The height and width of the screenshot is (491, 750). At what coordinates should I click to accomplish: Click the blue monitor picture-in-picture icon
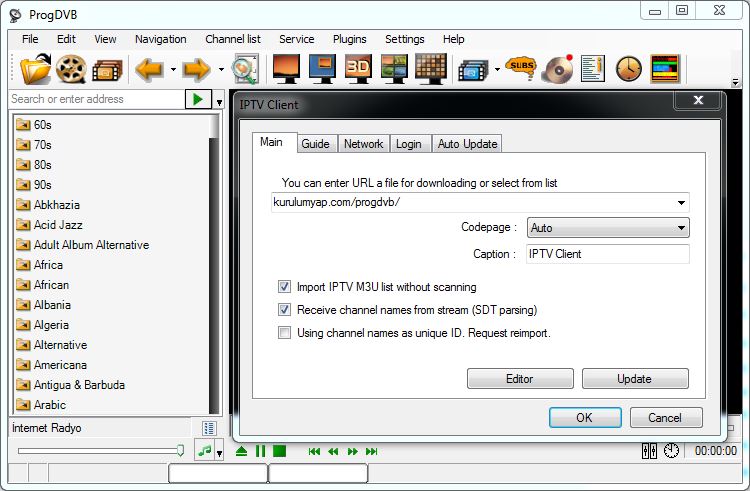322,69
